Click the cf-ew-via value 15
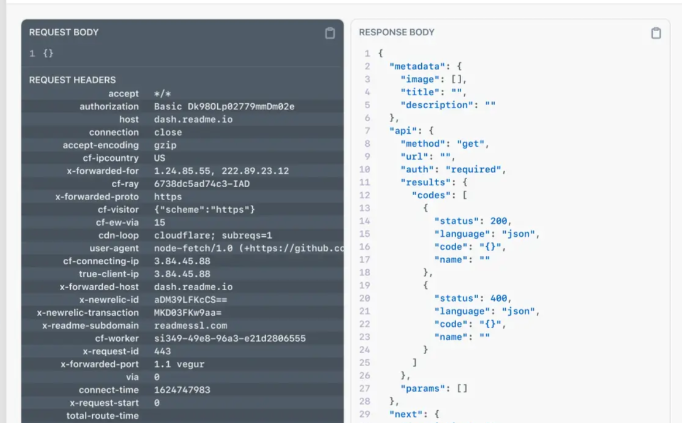The width and height of the screenshot is (682, 423). (x=160, y=223)
